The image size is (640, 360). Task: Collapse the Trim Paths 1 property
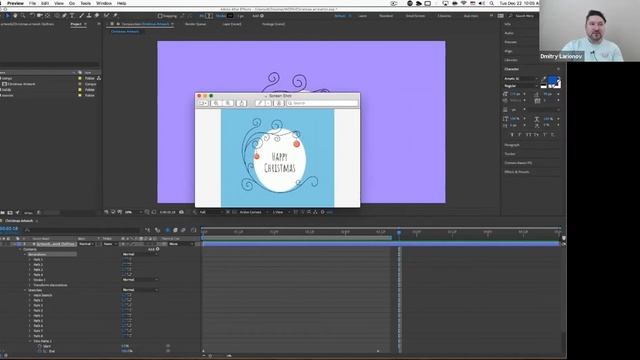(30, 341)
